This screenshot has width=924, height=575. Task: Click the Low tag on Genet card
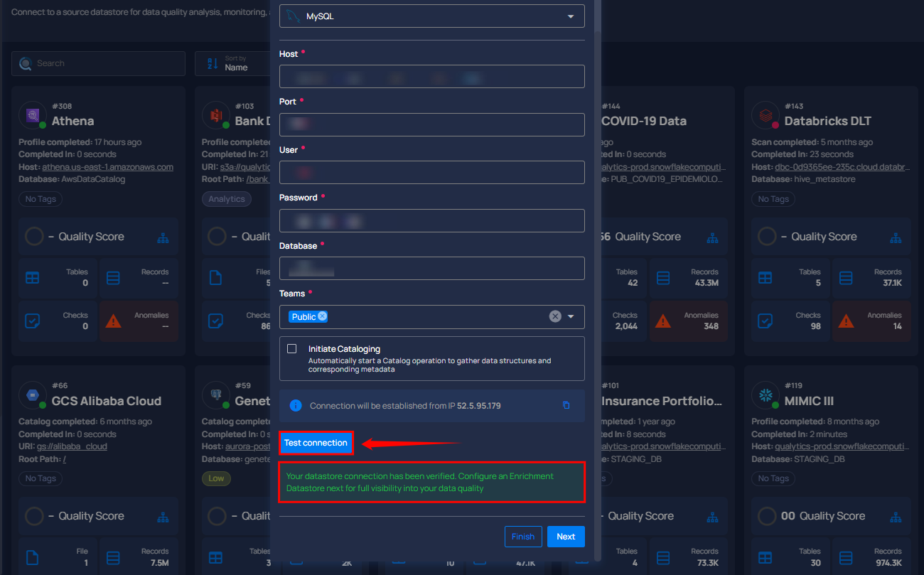pyautogui.click(x=216, y=478)
